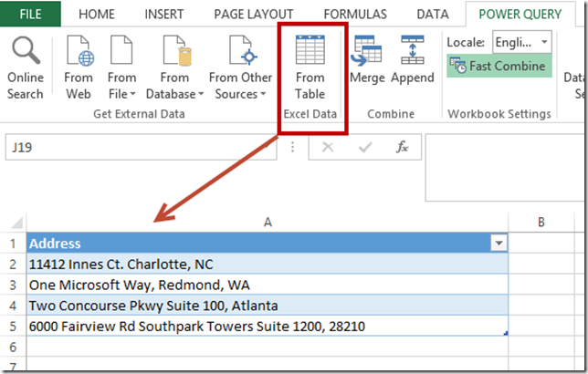Click the Select All corner triangle
This screenshot has height=374, width=588.
tap(15, 223)
